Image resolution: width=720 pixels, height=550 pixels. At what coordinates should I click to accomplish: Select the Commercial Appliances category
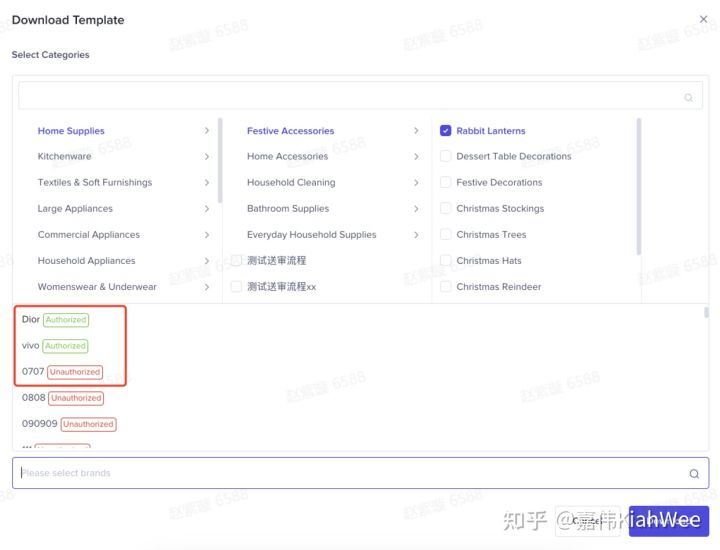pos(89,235)
